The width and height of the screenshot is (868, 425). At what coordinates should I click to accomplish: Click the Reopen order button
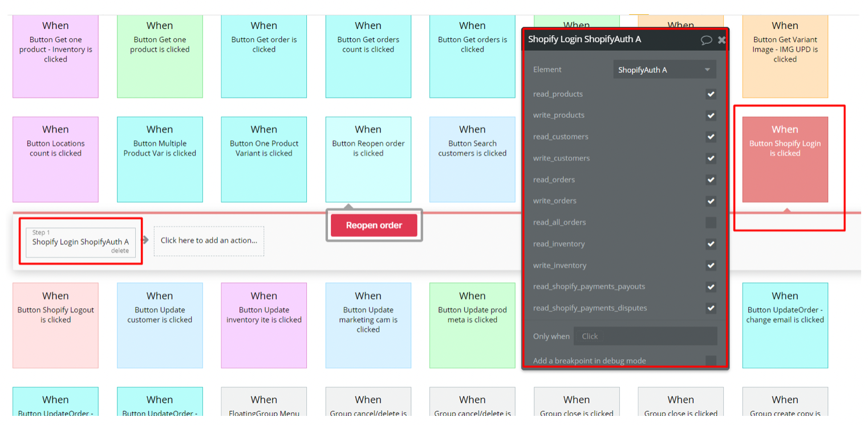pyautogui.click(x=374, y=225)
